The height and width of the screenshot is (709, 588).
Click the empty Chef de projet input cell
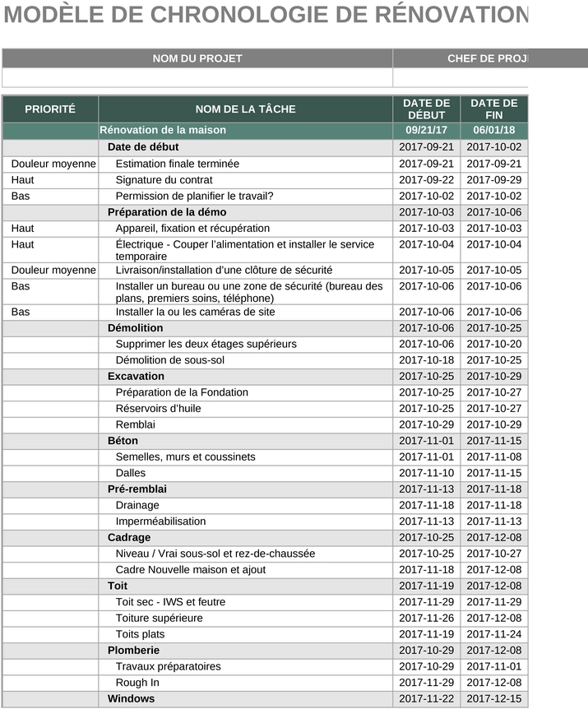(x=461, y=77)
